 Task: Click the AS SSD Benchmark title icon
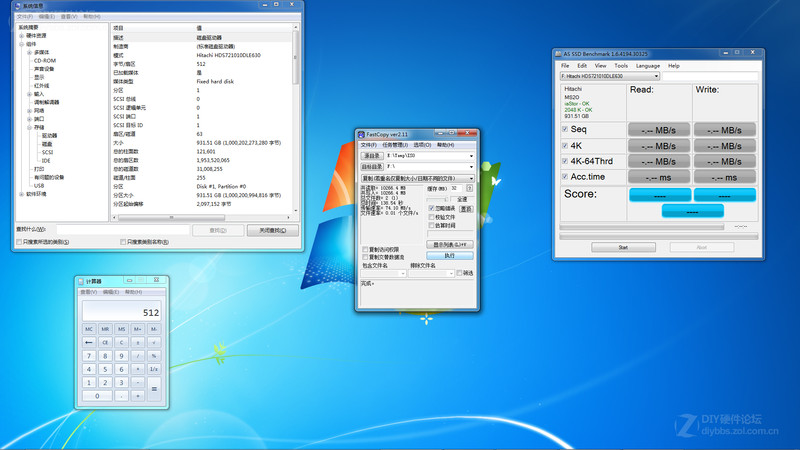pos(559,54)
